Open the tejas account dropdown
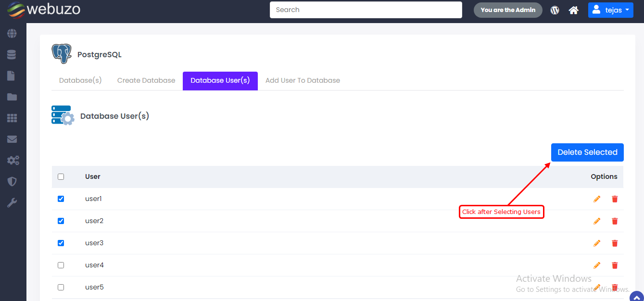Viewport: 644px width, 301px height. (x=610, y=10)
